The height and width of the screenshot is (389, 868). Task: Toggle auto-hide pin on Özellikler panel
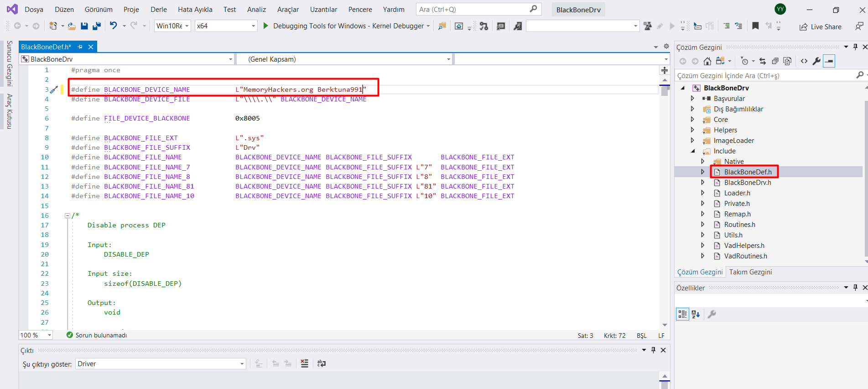[x=855, y=288]
